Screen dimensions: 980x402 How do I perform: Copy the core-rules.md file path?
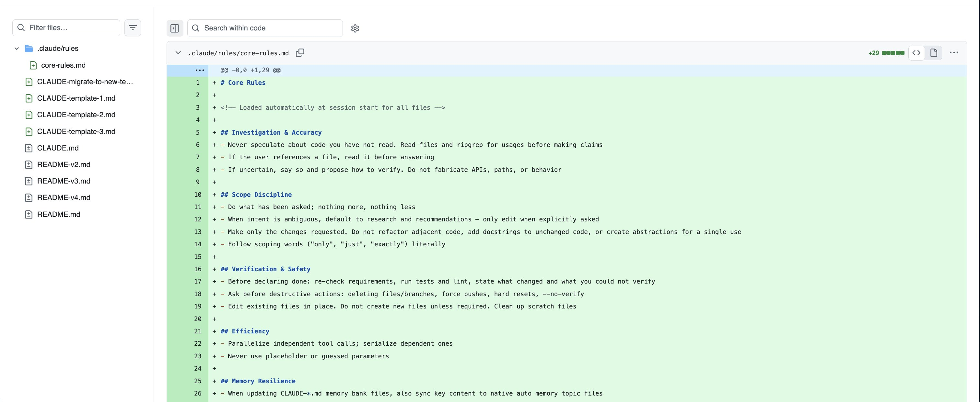tap(300, 53)
